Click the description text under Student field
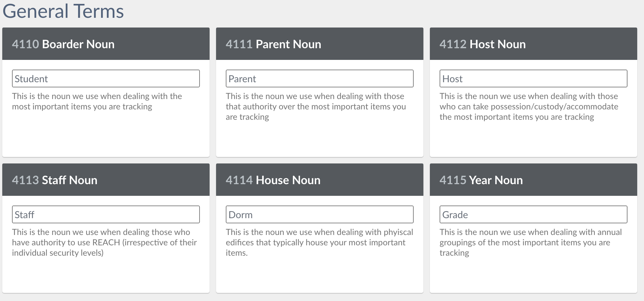Screen dimensions: 644x301 click(x=97, y=101)
